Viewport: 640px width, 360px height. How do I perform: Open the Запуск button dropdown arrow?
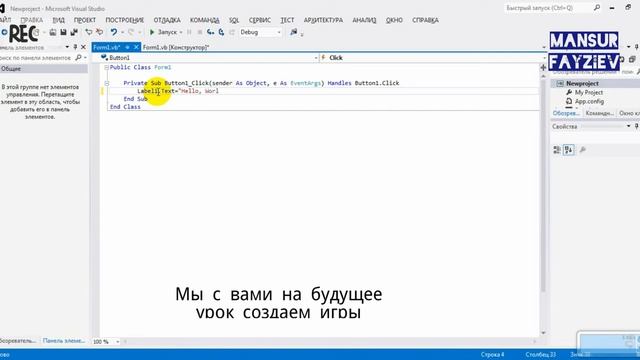[x=181, y=32]
